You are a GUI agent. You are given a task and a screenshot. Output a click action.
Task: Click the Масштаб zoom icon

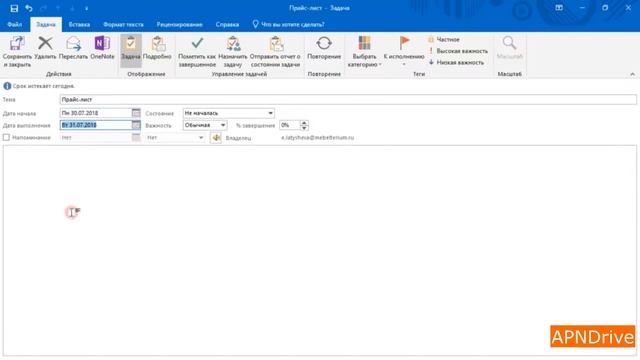coord(509,48)
